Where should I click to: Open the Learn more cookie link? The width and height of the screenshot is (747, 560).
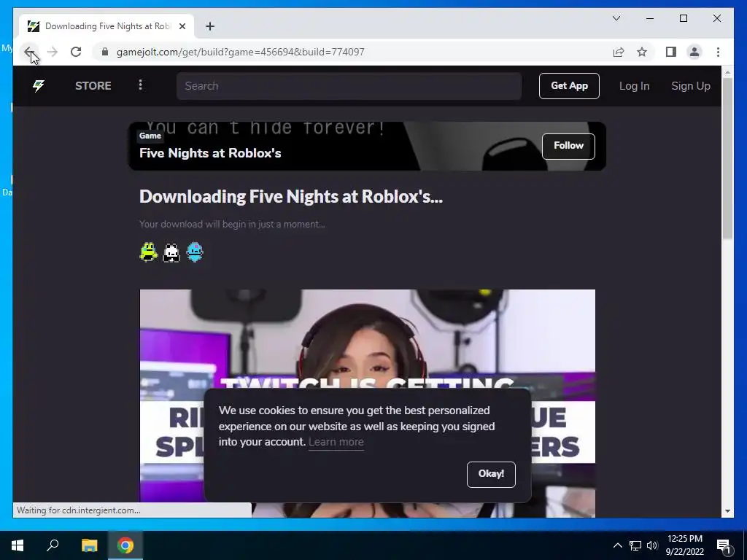click(336, 442)
